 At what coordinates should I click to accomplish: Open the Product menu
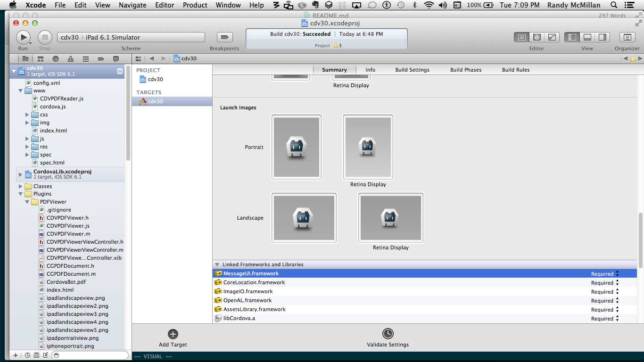pos(195,5)
